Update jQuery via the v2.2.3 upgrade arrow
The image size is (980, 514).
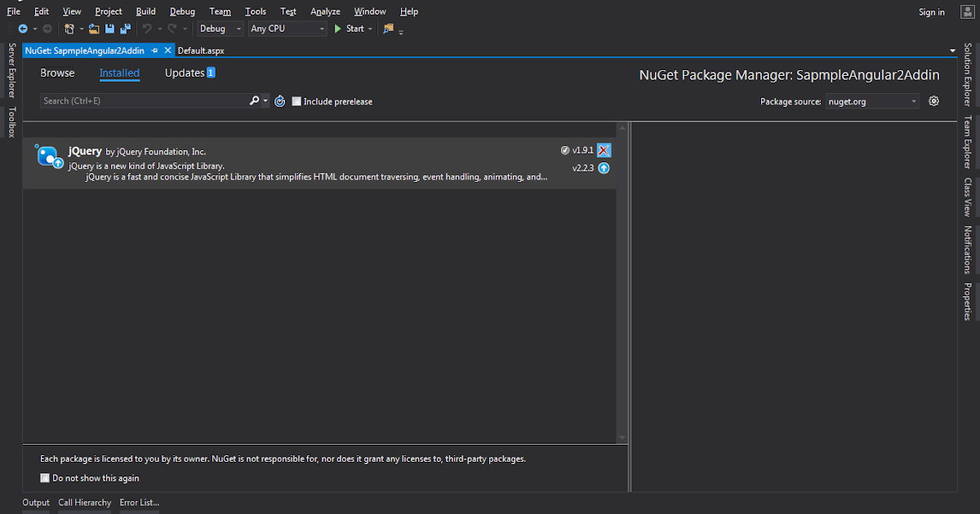point(603,168)
